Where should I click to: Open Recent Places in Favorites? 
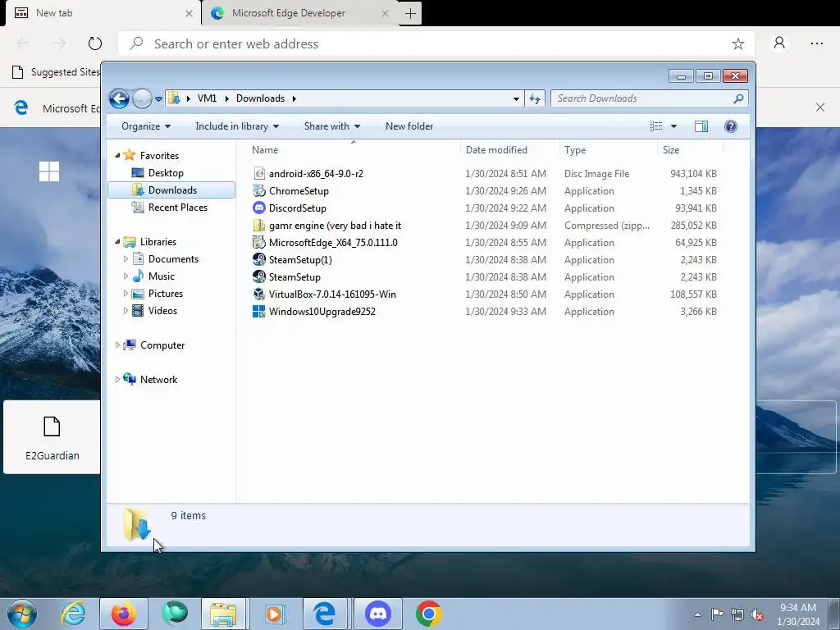pyautogui.click(x=177, y=208)
